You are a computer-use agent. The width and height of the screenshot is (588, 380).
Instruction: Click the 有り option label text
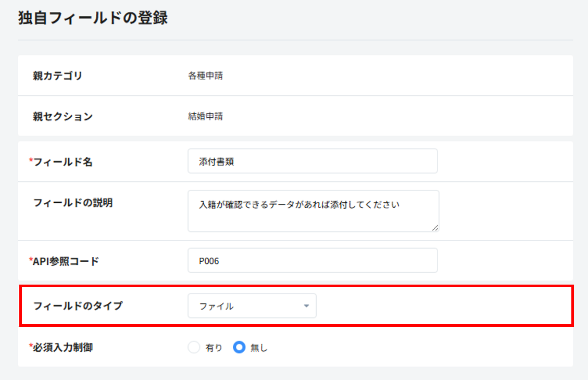pos(214,348)
